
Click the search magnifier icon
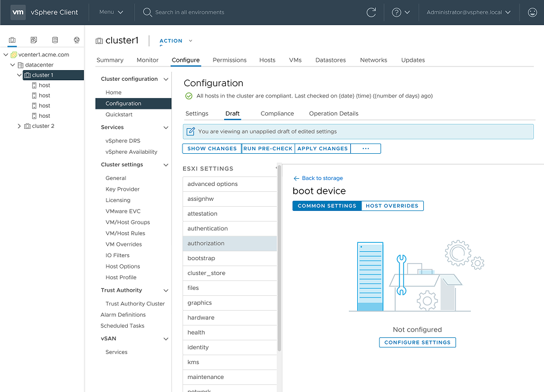147,12
